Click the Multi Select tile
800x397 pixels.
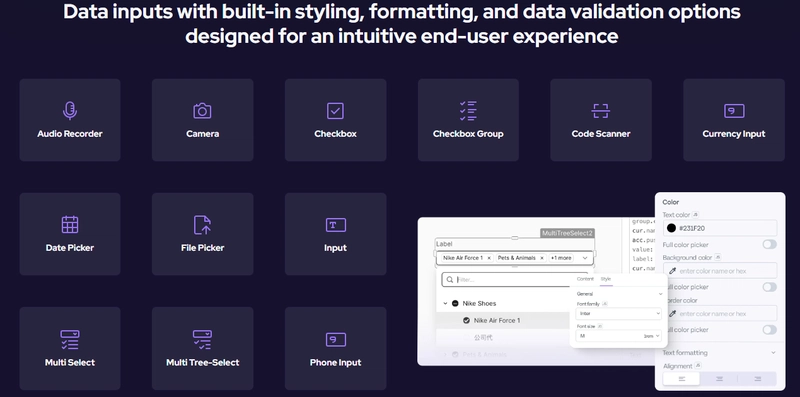click(x=70, y=349)
